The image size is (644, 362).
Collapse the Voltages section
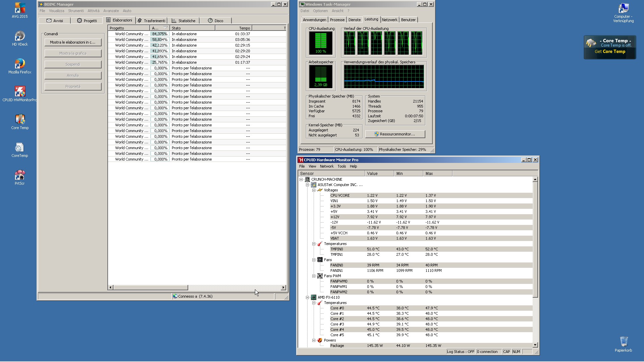tap(314, 190)
